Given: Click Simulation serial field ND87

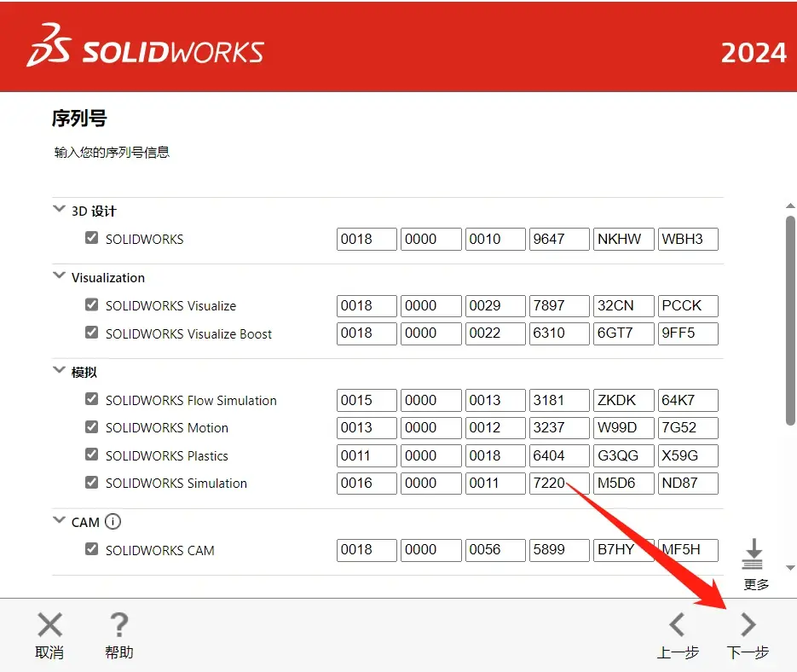Looking at the screenshot, I should [688, 484].
